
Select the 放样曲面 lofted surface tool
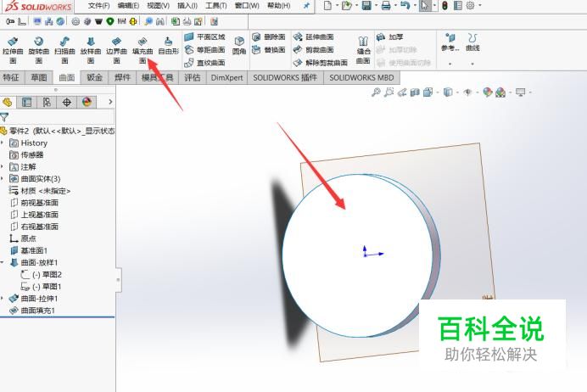point(90,50)
